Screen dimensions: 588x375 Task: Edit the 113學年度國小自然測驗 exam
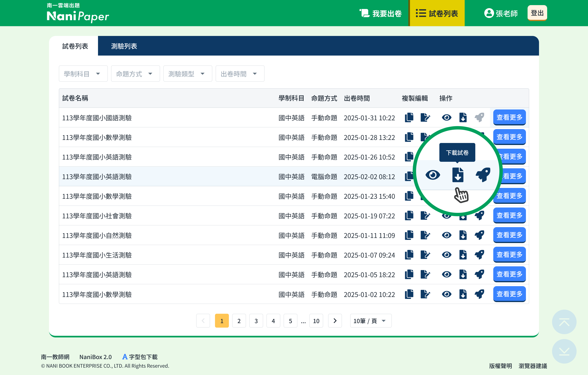point(425,235)
